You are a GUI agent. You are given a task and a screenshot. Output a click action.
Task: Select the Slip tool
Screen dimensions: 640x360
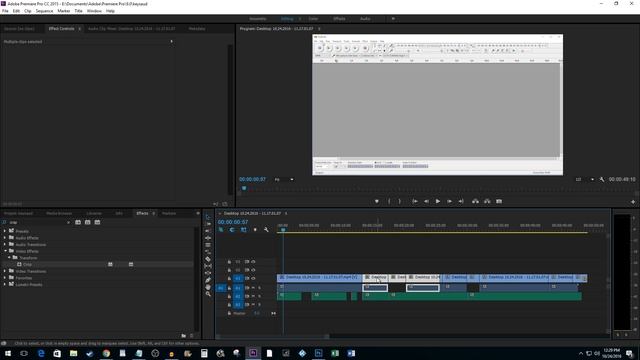(x=208, y=266)
